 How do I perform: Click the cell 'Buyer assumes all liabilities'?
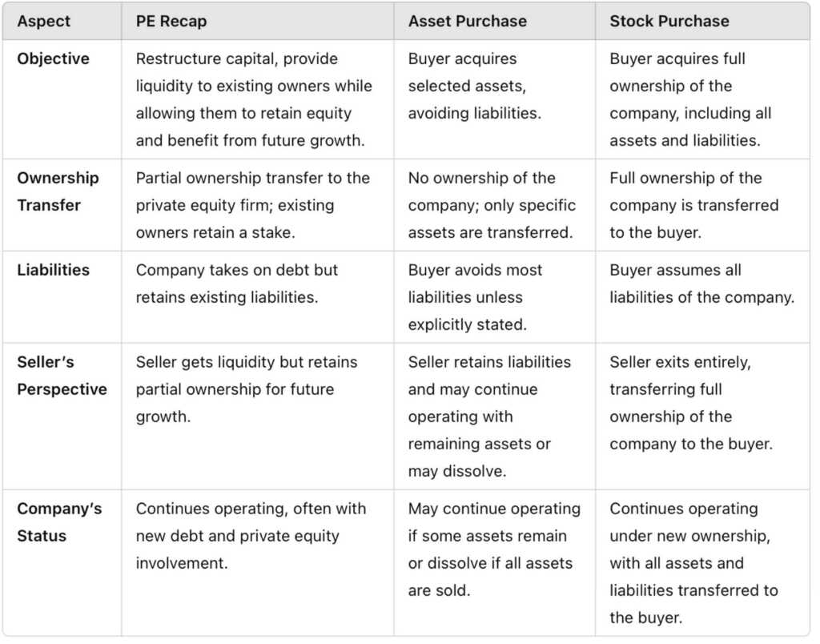point(701,284)
